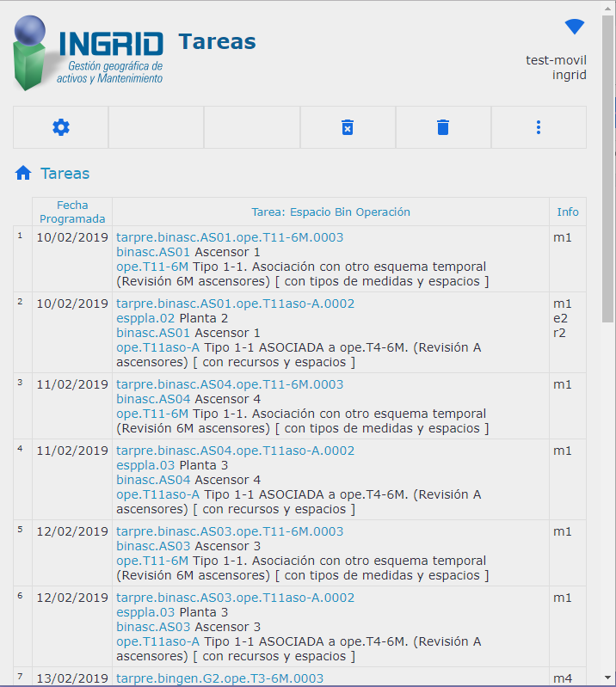Click the solid trash delete icon

443,127
